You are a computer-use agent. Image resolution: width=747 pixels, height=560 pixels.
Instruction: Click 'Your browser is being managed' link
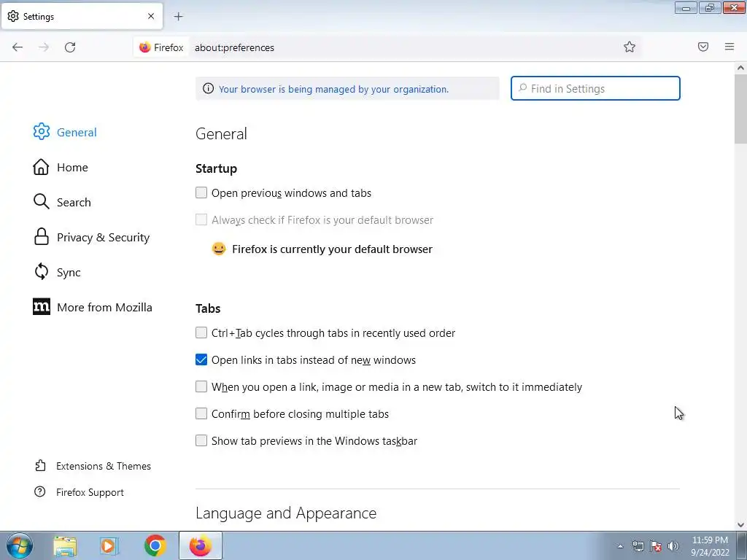[x=333, y=89]
